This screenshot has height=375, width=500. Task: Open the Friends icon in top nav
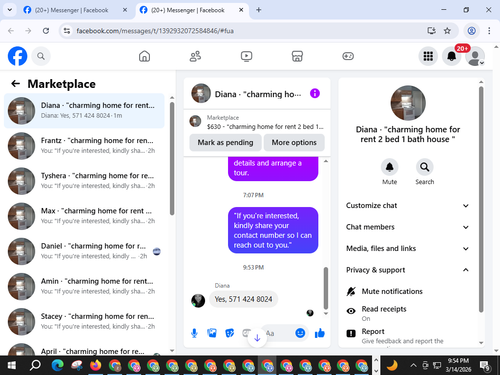point(195,56)
